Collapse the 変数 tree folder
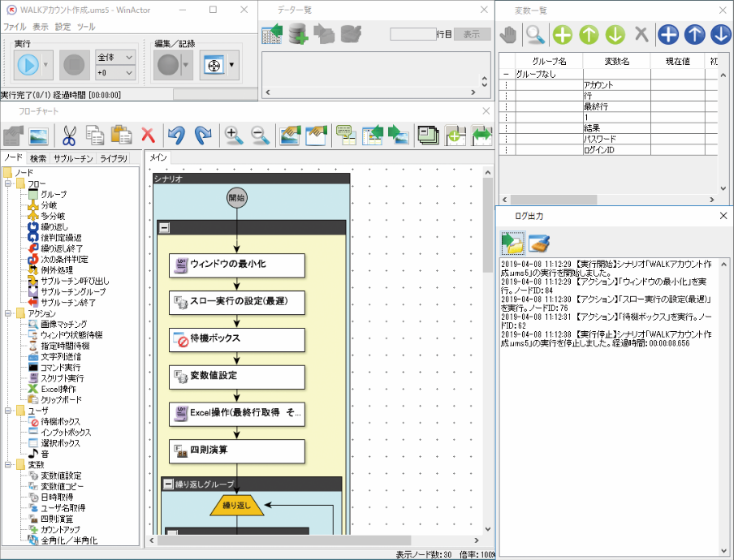The image size is (734, 560). point(8,464)
